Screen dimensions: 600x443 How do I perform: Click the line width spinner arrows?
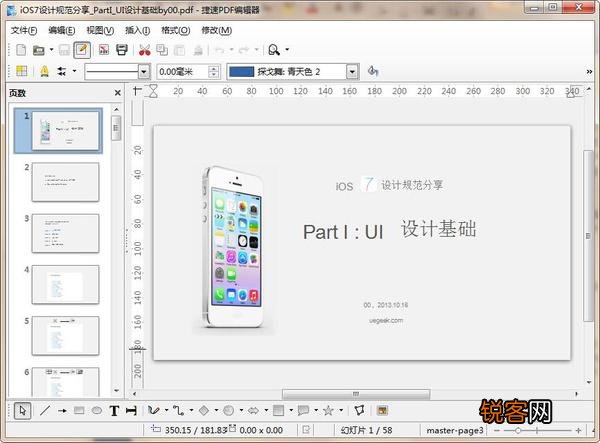(214, 72)
